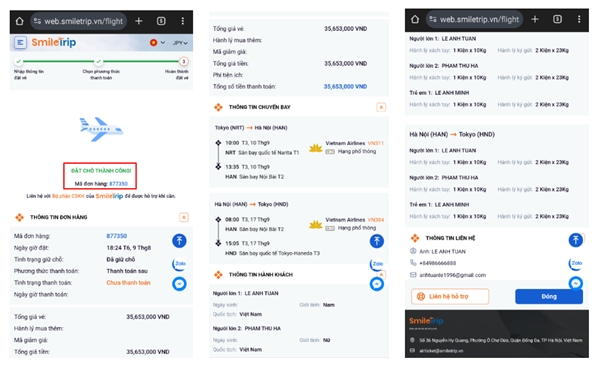Collapse the 'Thông tin đơn hàng' section

[184, 217]
